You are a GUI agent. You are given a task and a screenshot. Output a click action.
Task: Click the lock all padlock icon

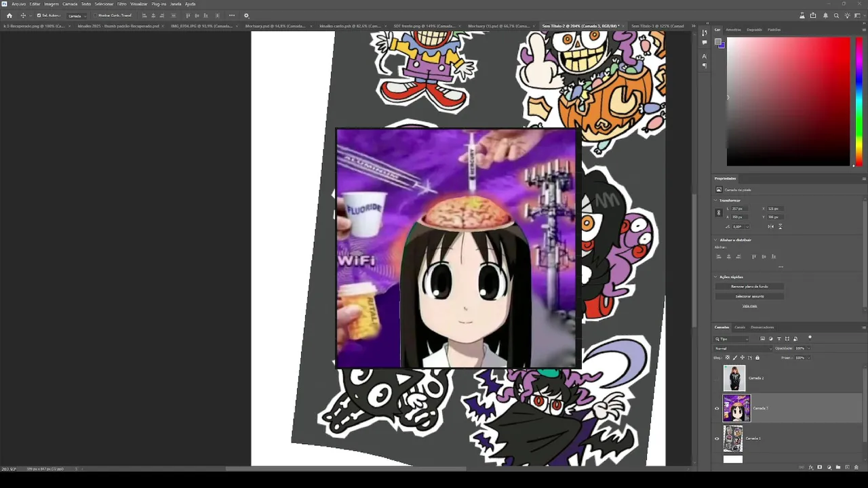tap(757, 357)
